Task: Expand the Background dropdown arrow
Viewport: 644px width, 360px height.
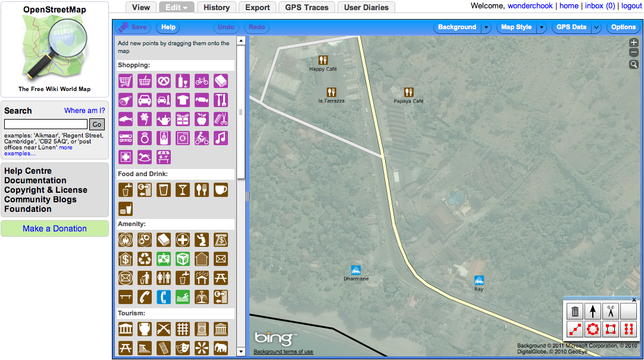Action: pyautogui.click(x=486, y=27)
